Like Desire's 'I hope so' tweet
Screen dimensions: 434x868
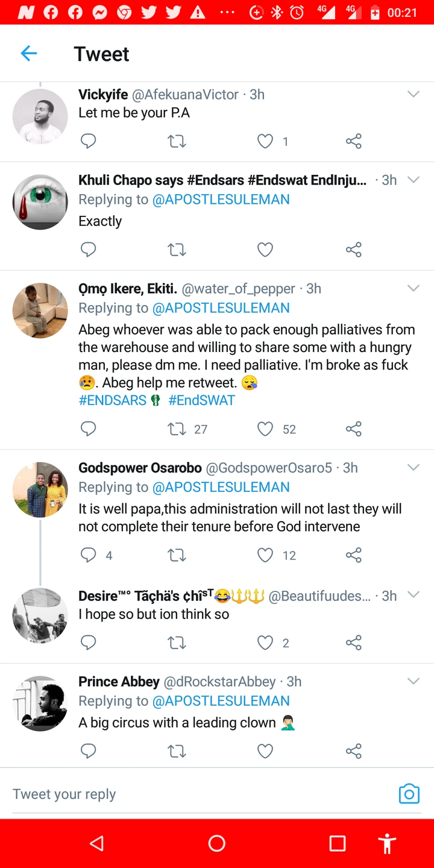265,643
